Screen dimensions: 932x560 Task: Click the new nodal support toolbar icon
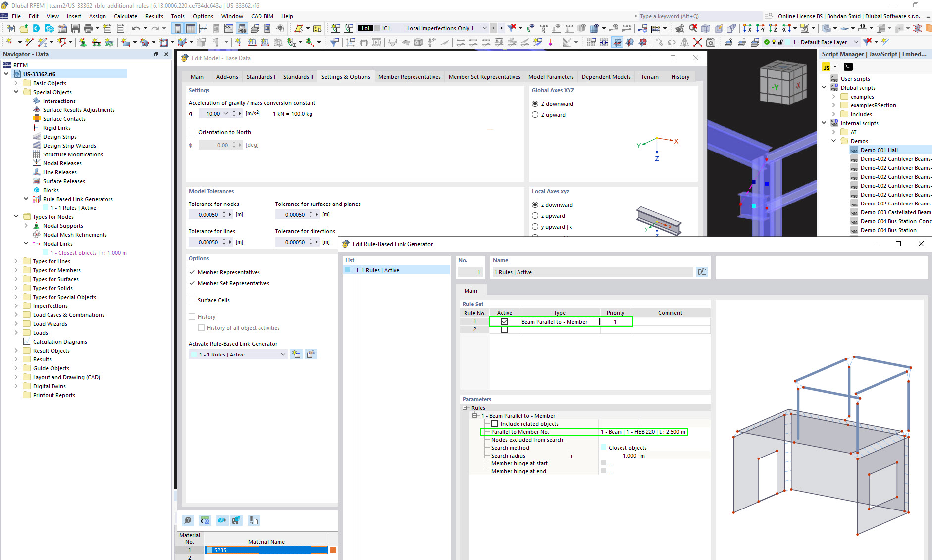pyautogui.click(x=83, y=42)
